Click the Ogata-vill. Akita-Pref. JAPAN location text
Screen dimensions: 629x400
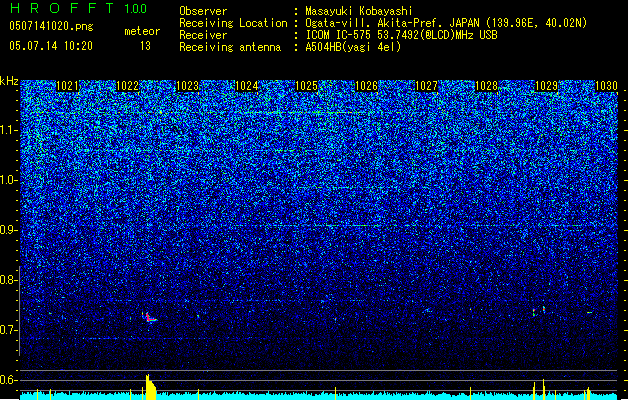[446, 23]
